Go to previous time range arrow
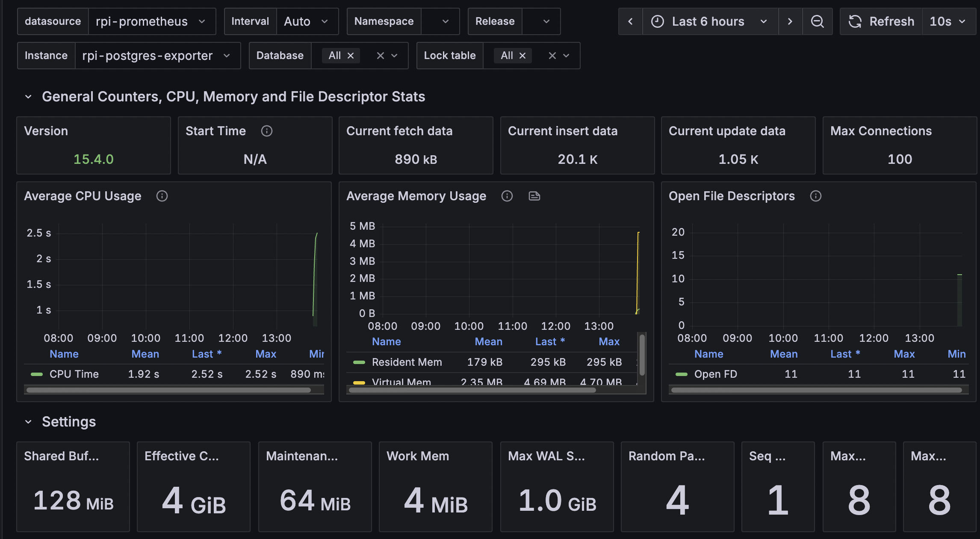 (x=630, y=21)
